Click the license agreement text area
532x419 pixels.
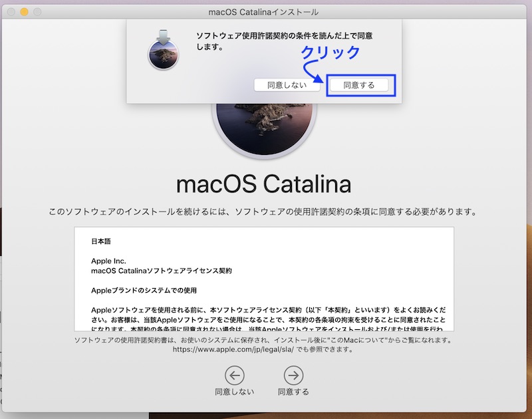(x=264, y=279)
